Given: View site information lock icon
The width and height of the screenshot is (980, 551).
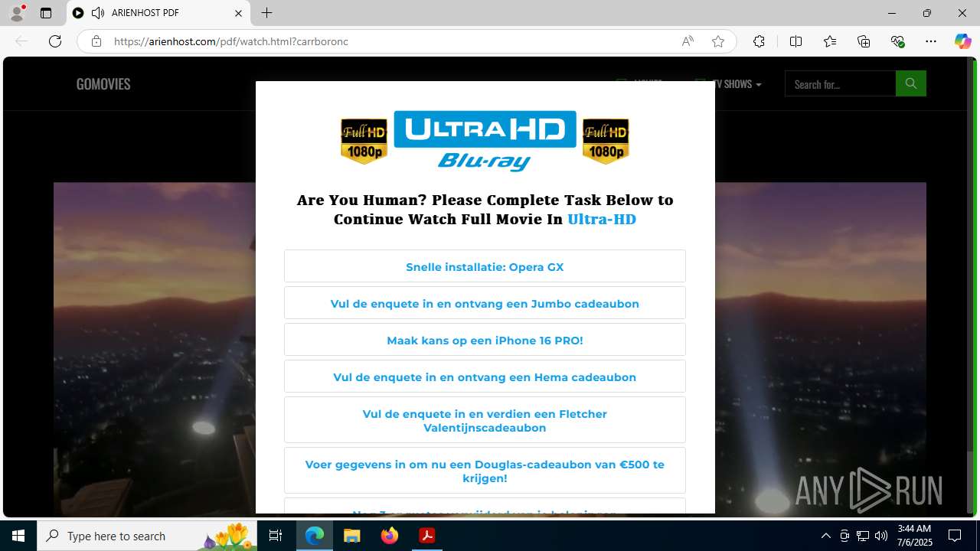Looking at the screenshot, I should tap(96, 41).
